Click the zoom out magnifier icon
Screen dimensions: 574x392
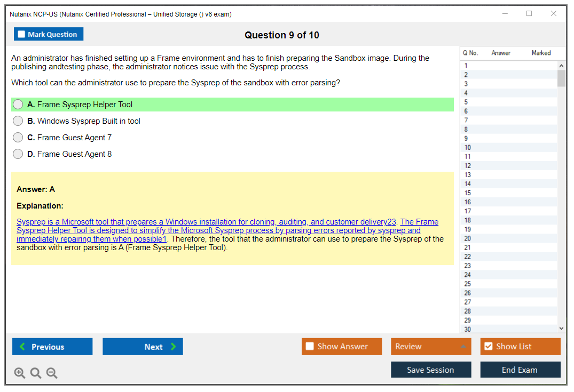point(52,373)
